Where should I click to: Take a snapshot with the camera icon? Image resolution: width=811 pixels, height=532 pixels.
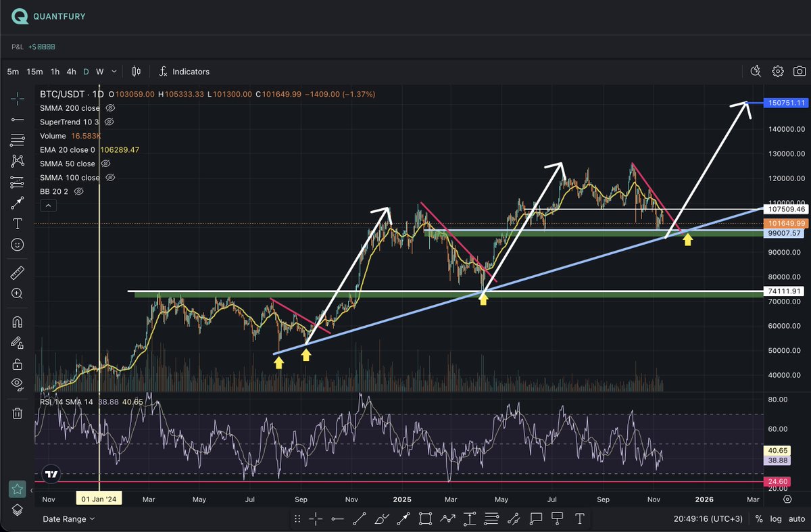click(800, 71)
